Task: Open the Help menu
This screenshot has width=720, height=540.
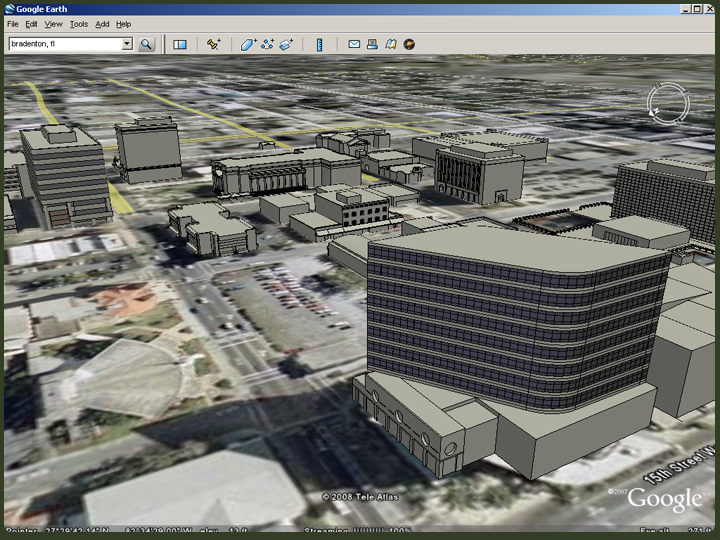Action: pyautogui.click(x=124, y=24)
